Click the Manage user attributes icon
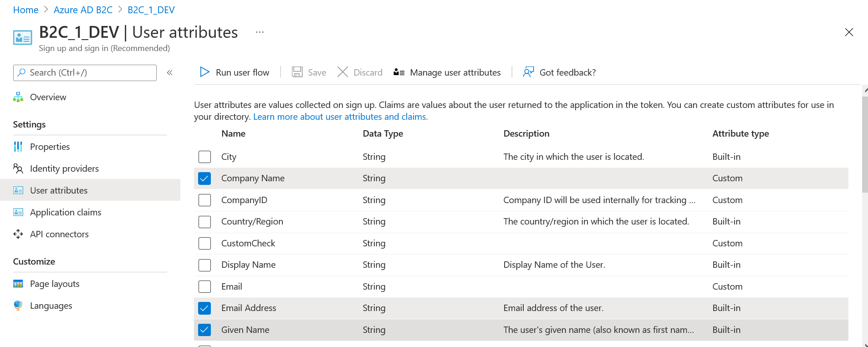The width and height of the screenshot is (868, 347). click(399, 72)
